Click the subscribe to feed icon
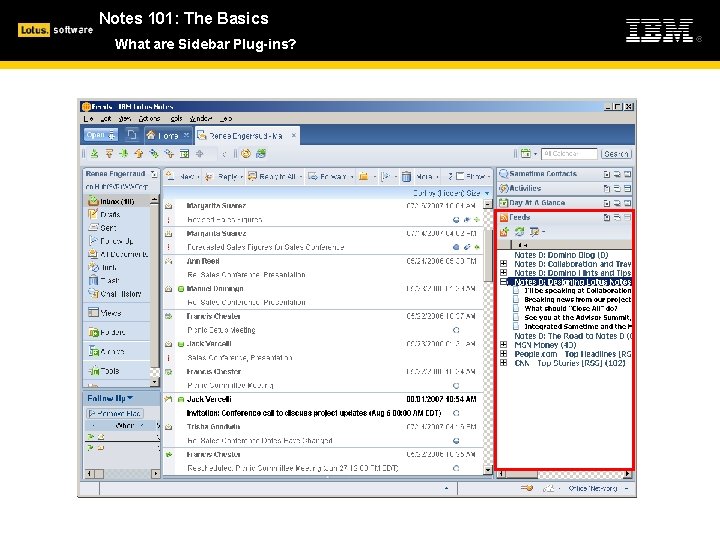 point(505,232)
